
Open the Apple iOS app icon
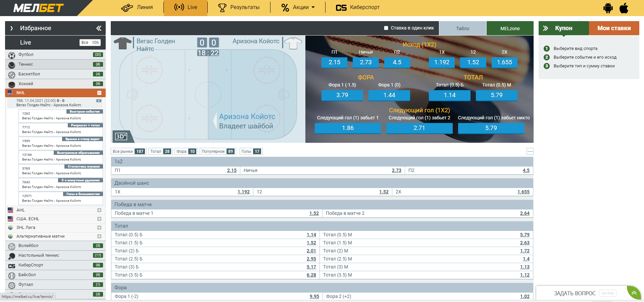pyautogui.click(x=624, y=8)
